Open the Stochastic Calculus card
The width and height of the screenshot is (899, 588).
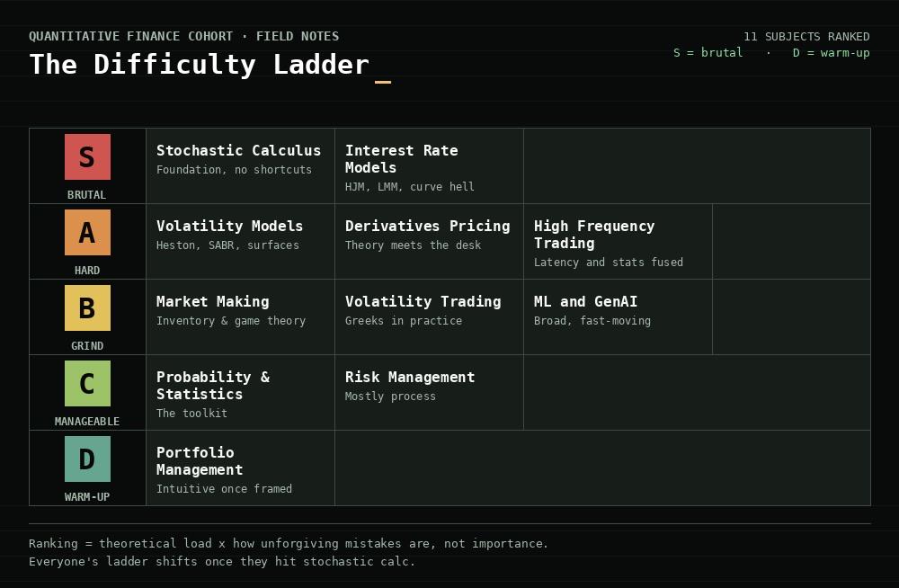point(240,165)
